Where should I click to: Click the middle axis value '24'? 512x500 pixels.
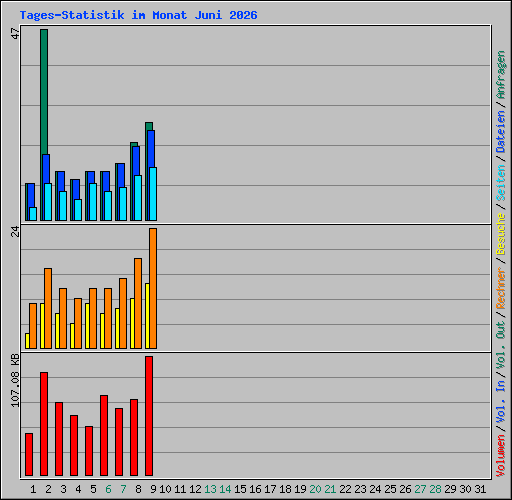15,231
